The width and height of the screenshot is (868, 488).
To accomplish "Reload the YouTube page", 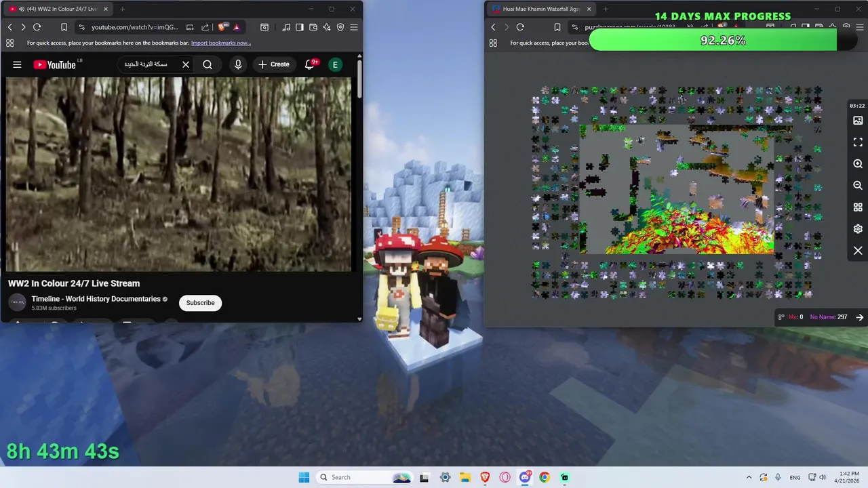I will tap(37, 27).
